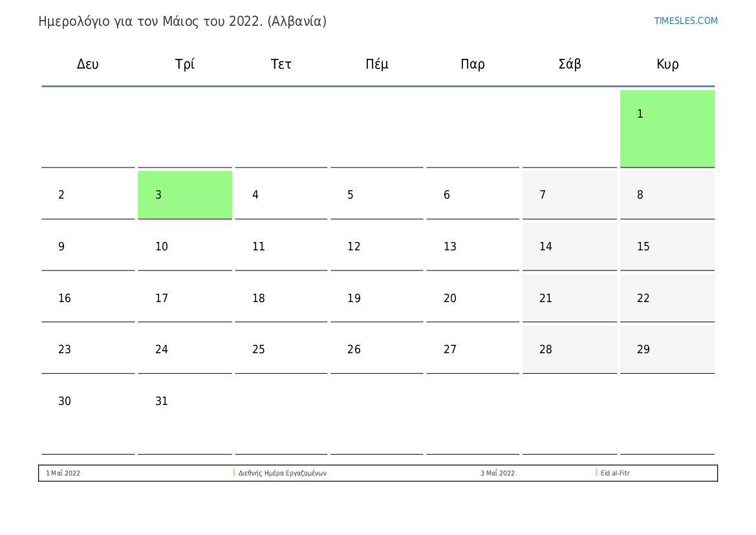Select the highlighted May 1 holiday cell
Image resolution: width=756 pixels, height=535 pixels.
click(x=667, y=128)
